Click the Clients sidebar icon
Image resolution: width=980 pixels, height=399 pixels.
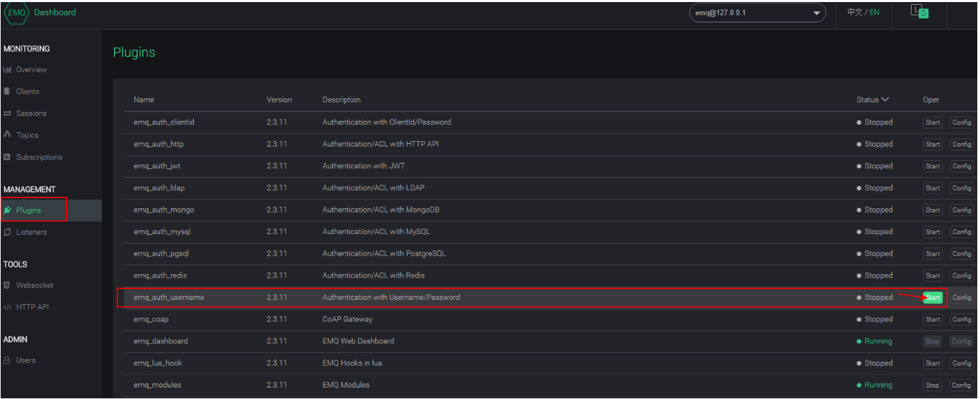7,92
